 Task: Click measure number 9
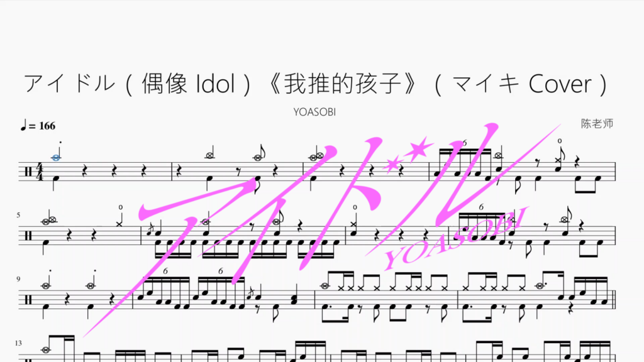coord(18,279)
